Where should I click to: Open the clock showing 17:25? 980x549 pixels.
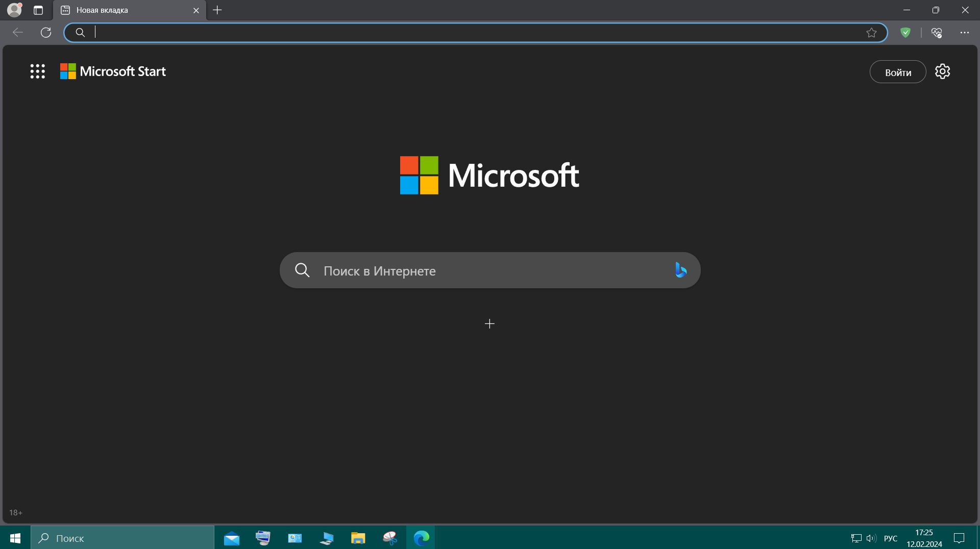pos(924,538)
